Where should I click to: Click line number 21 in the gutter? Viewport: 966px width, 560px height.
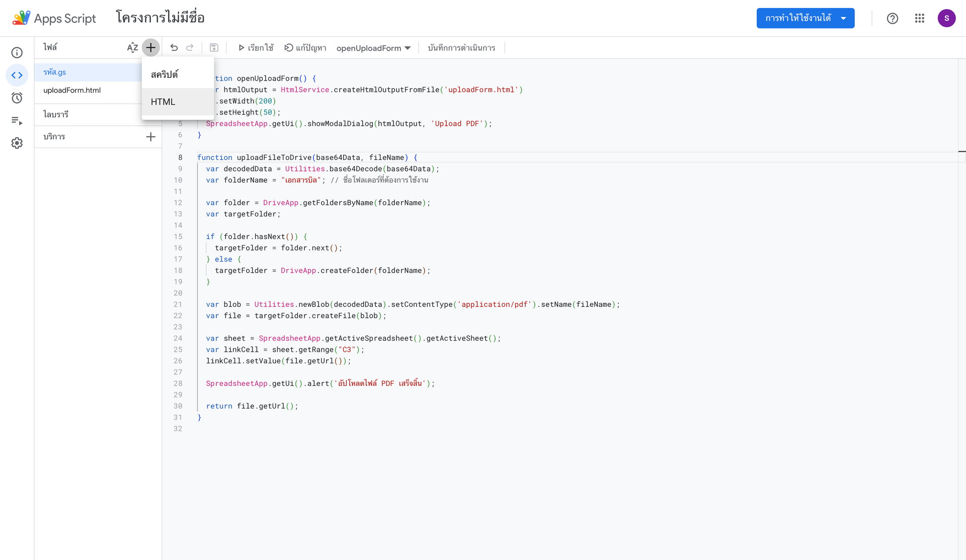click(x=178, y=304)
